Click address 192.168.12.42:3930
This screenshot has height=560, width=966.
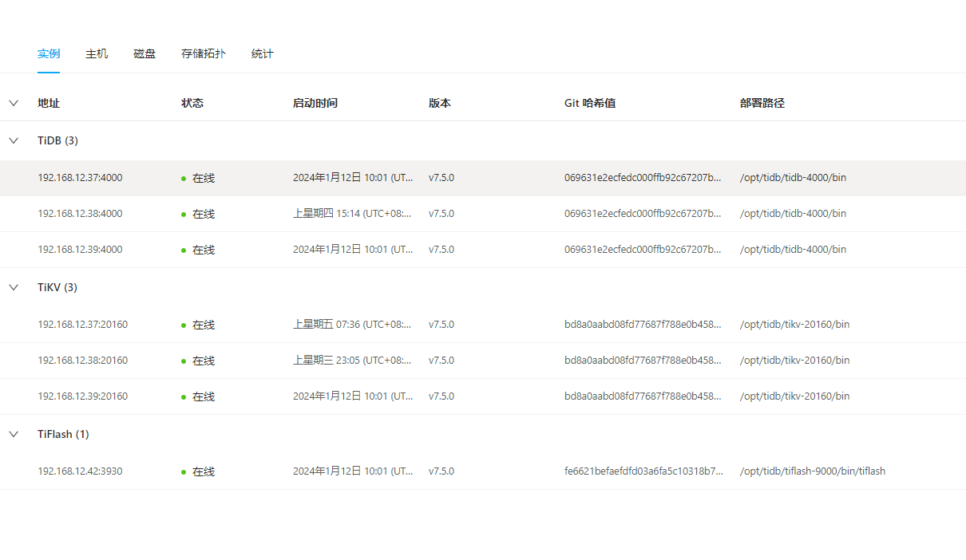point(80,471)
